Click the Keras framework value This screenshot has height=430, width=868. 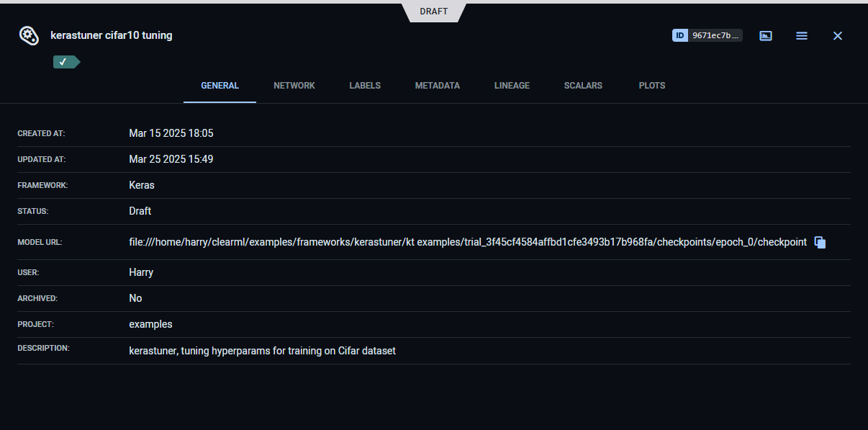point(142,185)
